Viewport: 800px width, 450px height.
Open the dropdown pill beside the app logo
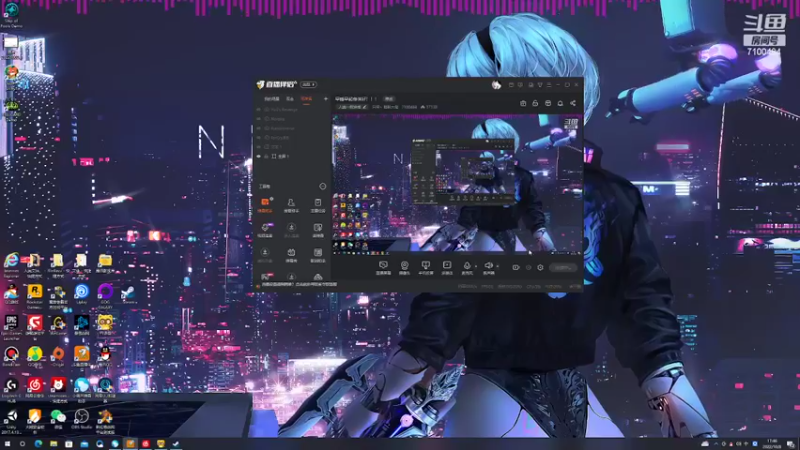point(308,84)
